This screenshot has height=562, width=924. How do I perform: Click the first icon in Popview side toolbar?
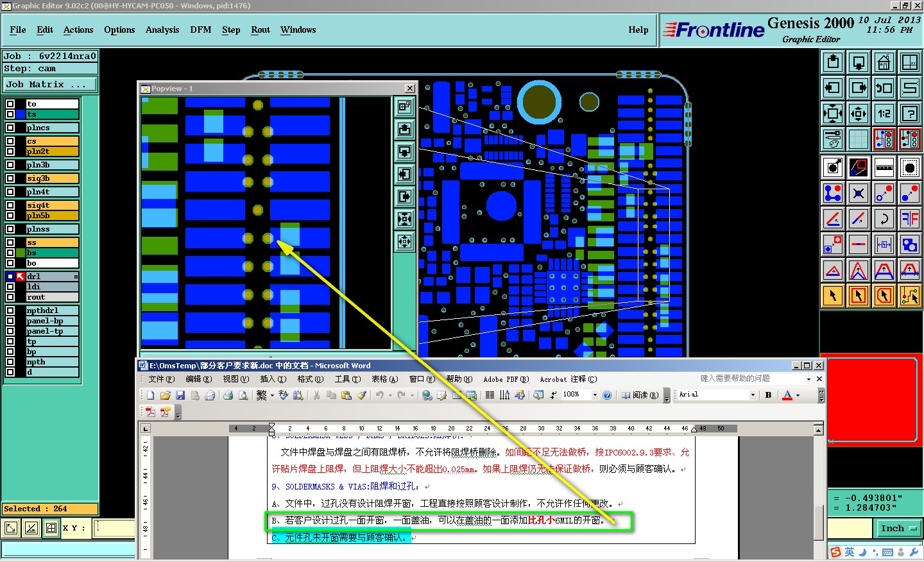(404, 106)
